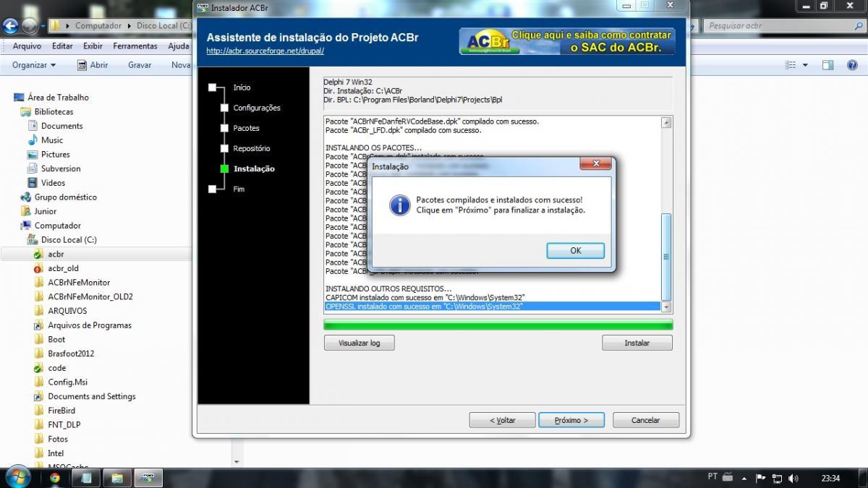Click the folder tree scrollbar down arrow
The width and height of the screenshot is (868, 488).
point(236,461)
